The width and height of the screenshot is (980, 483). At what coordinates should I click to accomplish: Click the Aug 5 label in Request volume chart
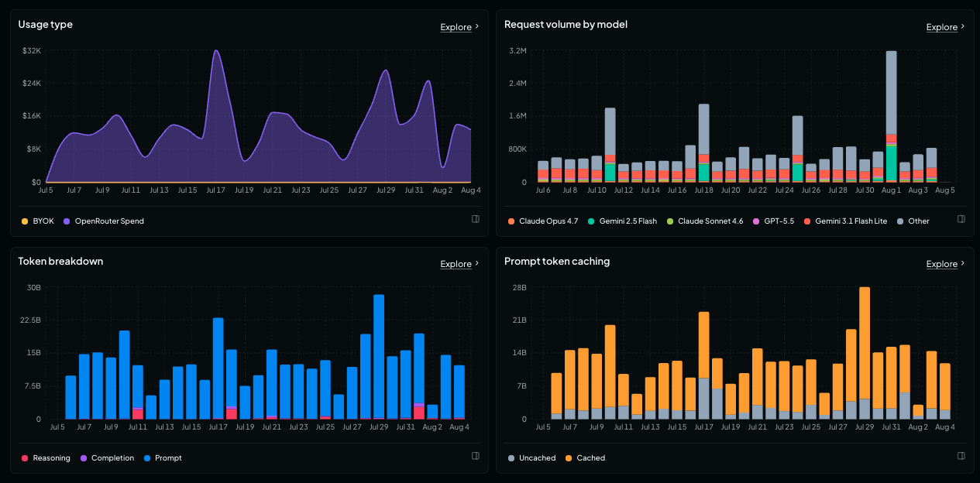tap(944, 190)
